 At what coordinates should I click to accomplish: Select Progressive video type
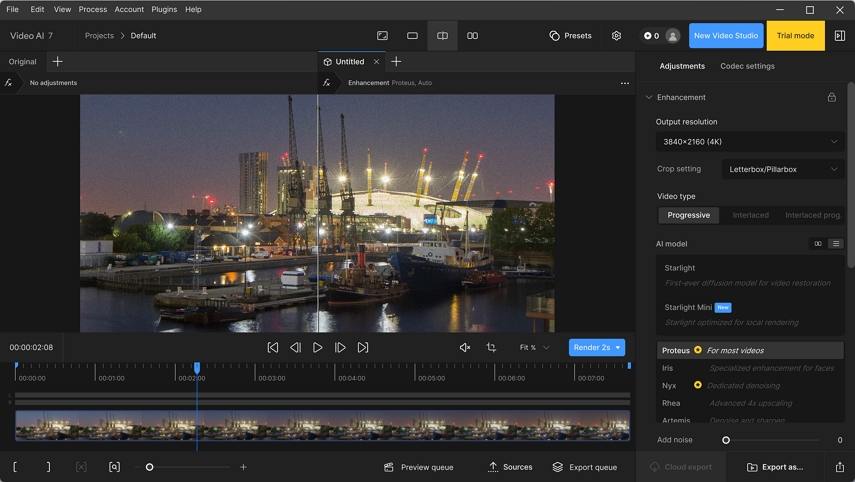pyautogui.click(x=688, y=215)
